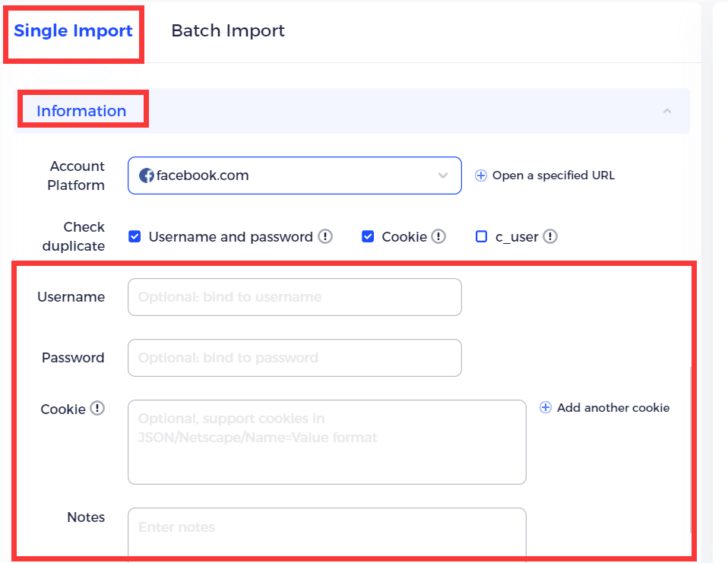Uncheck the Cookie duplicate check
The image size is (728, 563).
pos(368,236)
